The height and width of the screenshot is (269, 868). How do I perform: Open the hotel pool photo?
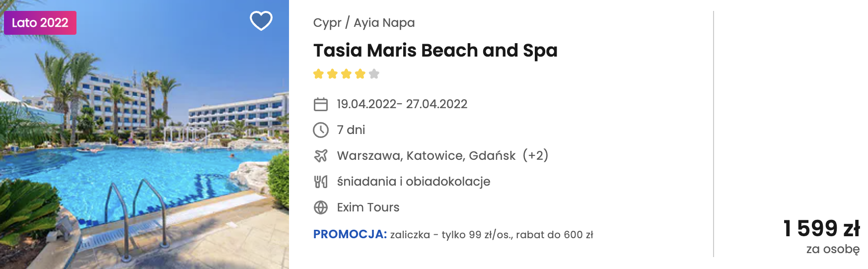coord(144,149)
